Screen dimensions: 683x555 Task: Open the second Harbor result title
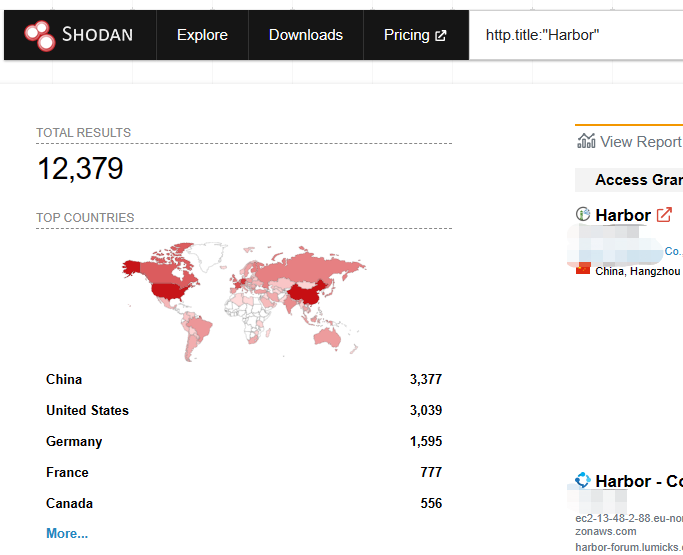click(639, 481)
